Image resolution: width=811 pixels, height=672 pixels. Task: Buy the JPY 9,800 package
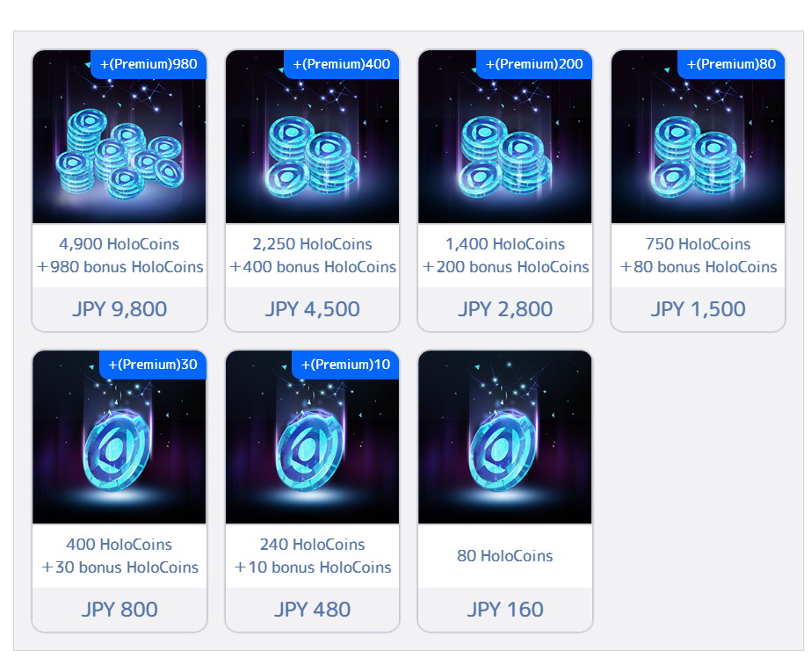tap(119, 309)
